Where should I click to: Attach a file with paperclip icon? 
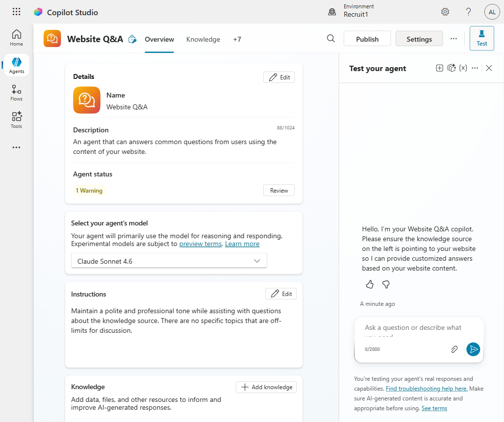pos(454,349)
